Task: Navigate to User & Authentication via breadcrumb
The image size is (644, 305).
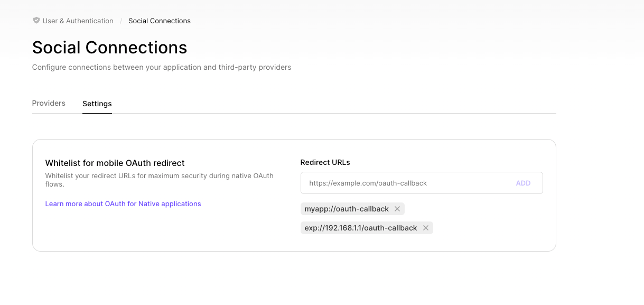Action: point(78,21)
